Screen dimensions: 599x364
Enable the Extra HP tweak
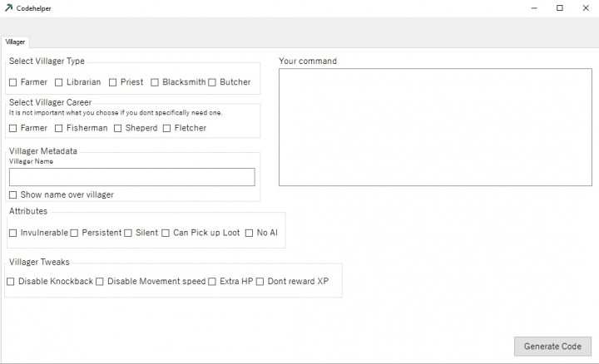212,282
